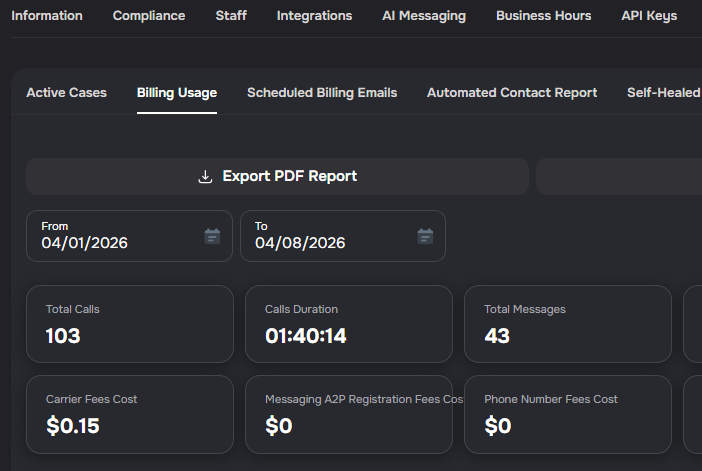
Task: Switch to the Compliance tab
Action: pyautogui.click(x=149, y=16)
